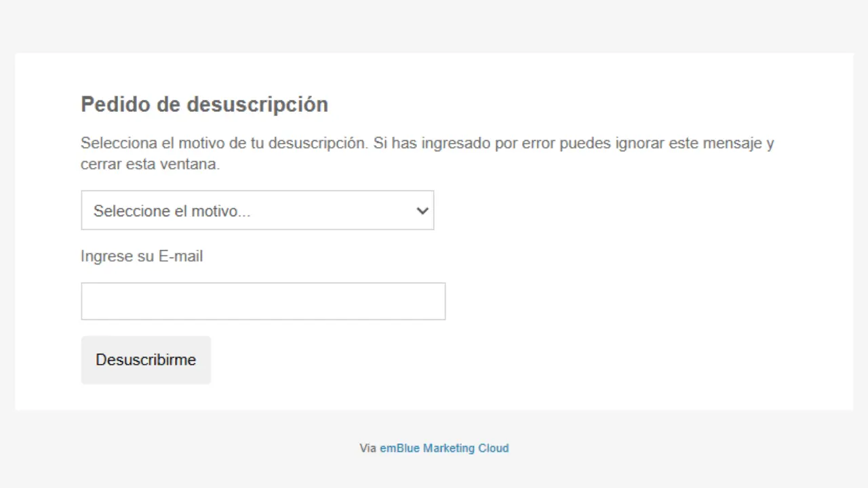Open the 'Seleccione el motivo...' dropdown
868x488 pixels.
point(257,210)
